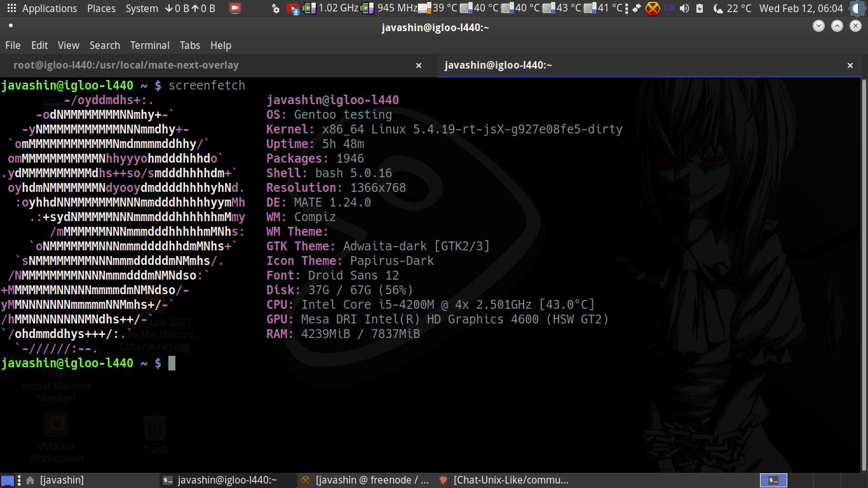Screen dimensions: 868x488
Task: Click the Packages '1946' value
Action: click(350, 158)
